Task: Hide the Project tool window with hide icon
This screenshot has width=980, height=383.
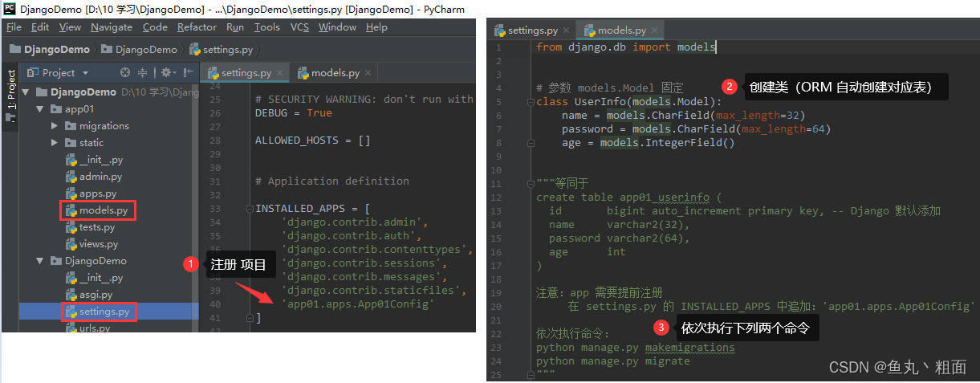Action: 187,72
